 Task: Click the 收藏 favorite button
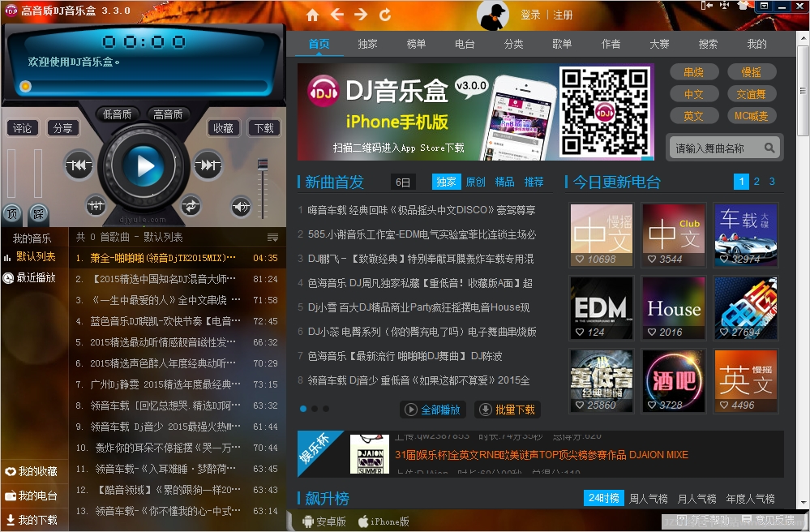224,128
